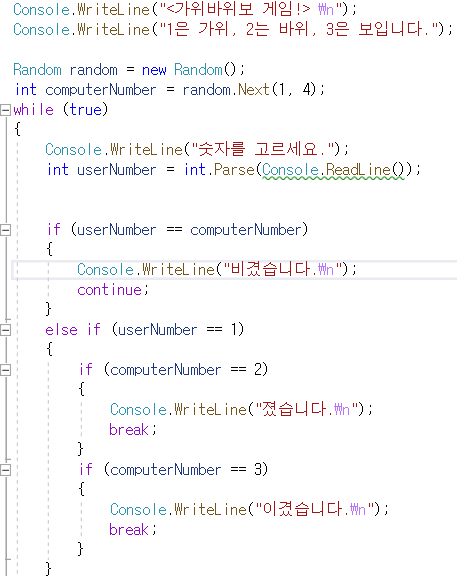Collapse the else if (userNumber == 1) block
457x576 pixels.
click(5, 330)
